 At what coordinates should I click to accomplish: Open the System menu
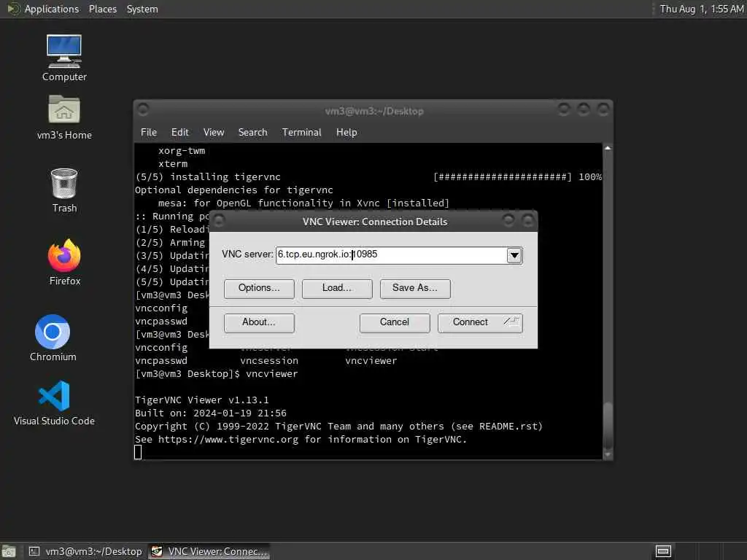coord(142,9)
